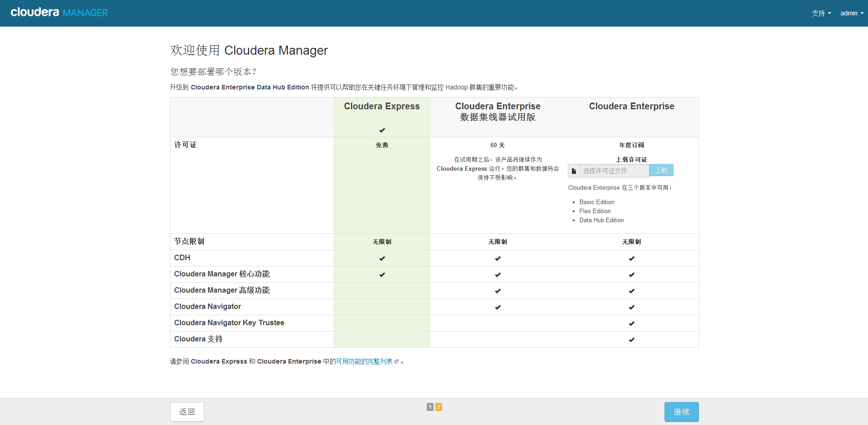Click the file icon beside license field

coord(574,171)
